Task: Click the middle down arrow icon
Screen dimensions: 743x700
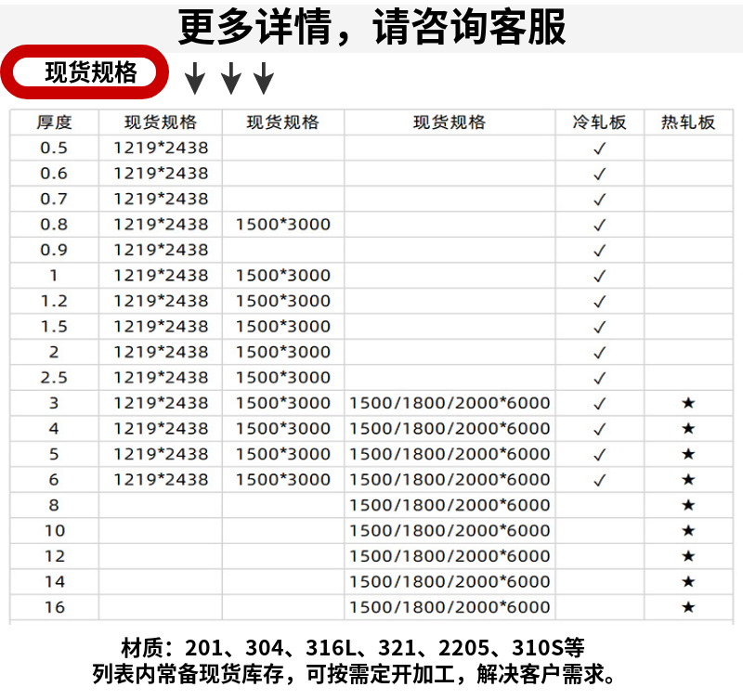Action: click(x=230, y=78)
